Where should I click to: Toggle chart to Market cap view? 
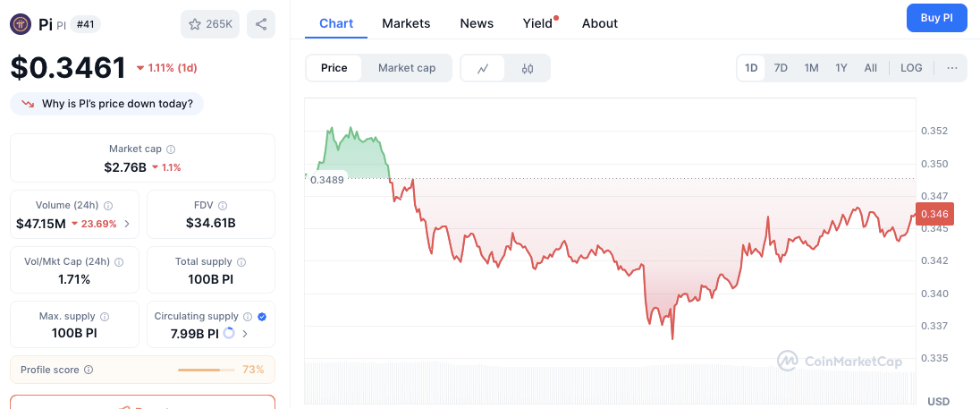pyautogui.click(x=407, y=68)
